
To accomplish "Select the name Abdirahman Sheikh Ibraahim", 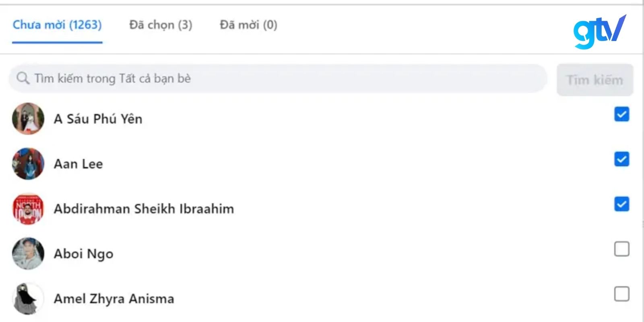I will 143,209.
